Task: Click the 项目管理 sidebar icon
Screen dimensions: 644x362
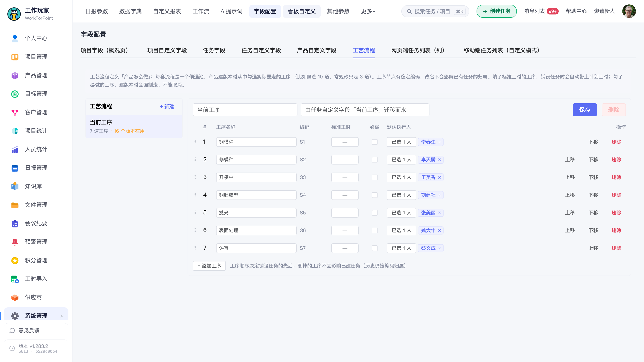Action: (15, 57)
